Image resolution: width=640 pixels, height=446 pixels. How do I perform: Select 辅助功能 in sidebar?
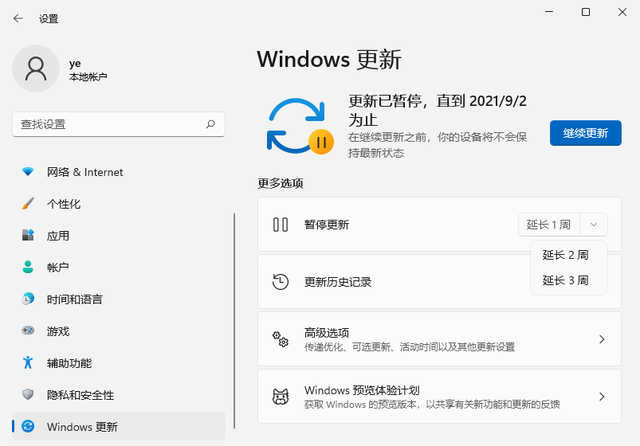[119, 363]
